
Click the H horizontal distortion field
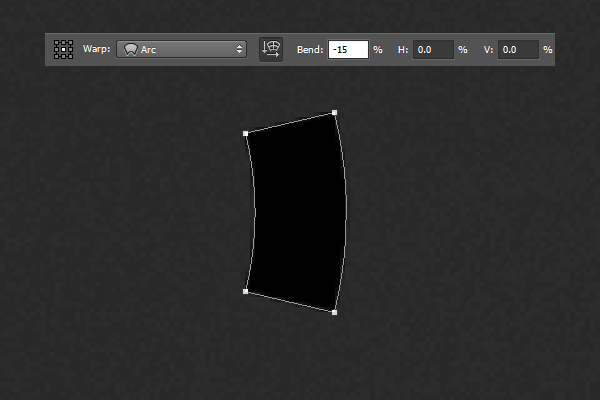click(x=434, y=49)
